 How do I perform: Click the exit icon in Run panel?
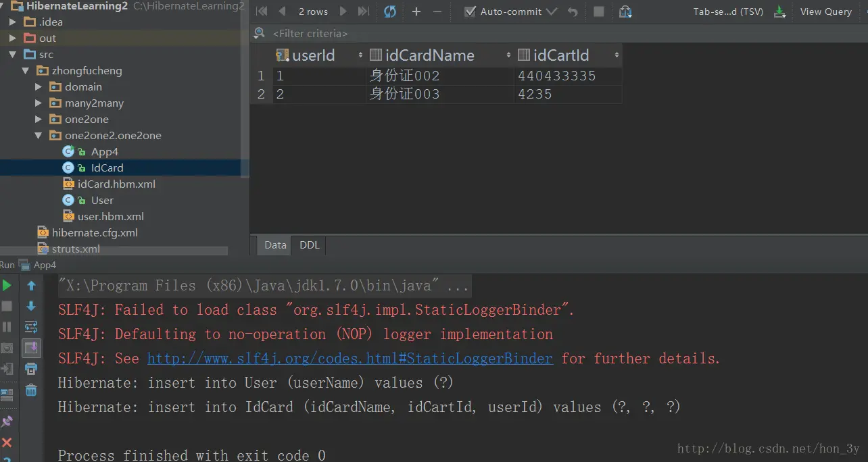pos(7,369)
